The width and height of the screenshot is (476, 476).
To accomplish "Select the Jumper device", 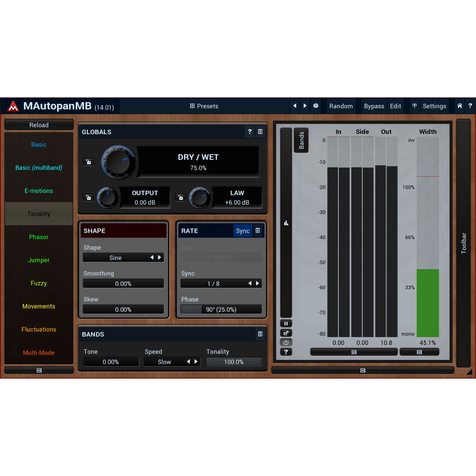I will 39,260.
